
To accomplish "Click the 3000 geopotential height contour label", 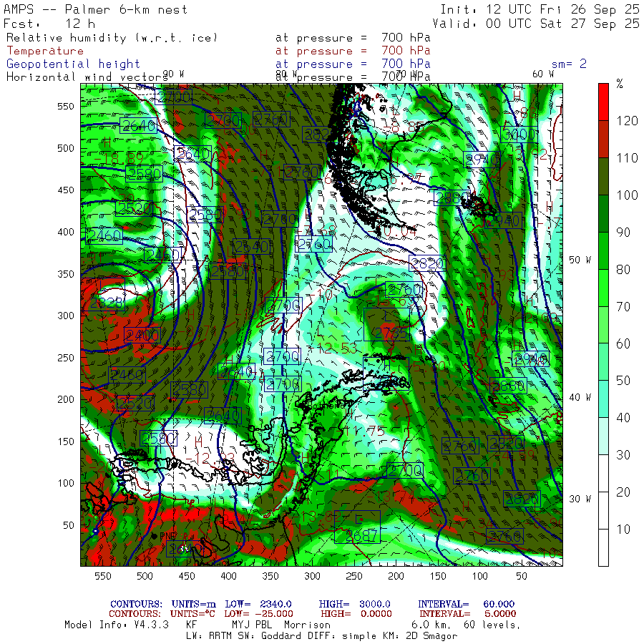I will coord(519,135).
